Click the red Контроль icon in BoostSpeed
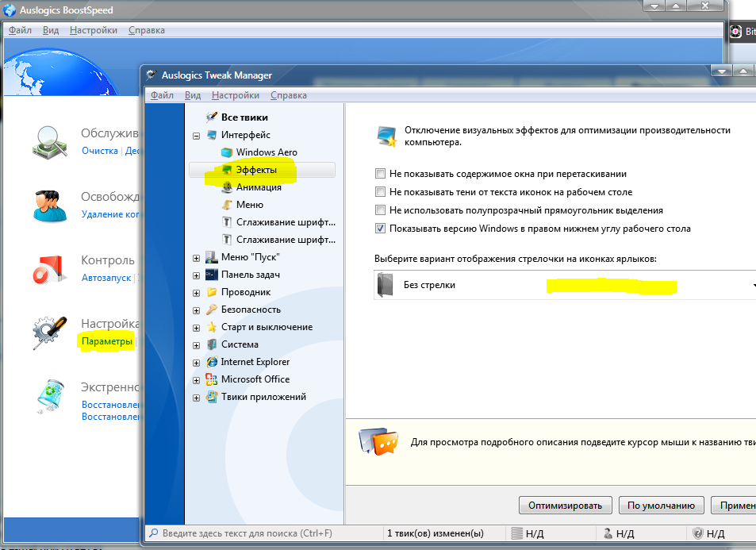Viewport: 756px width, 550px height. [x=50, y=269]
